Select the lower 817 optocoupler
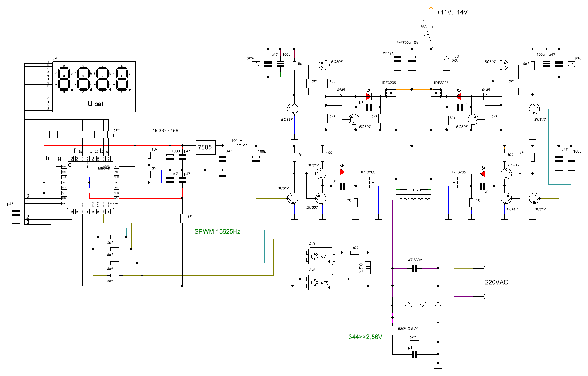 (320, 283)
